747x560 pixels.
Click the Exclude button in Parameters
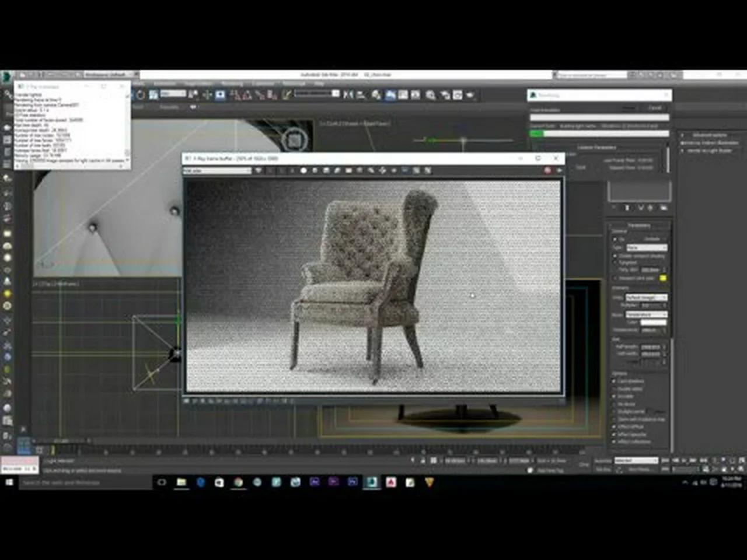[x=652, y=239]
